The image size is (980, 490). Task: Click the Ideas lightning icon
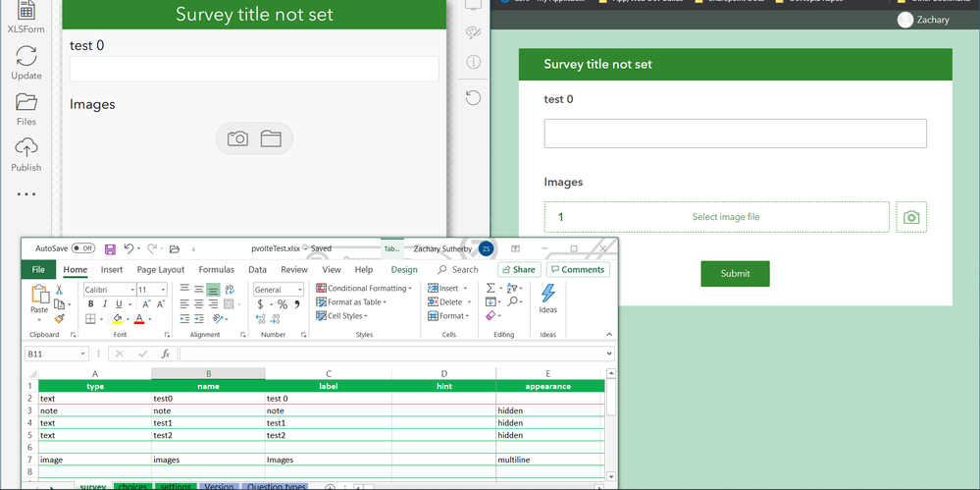[x=548, y=299]
